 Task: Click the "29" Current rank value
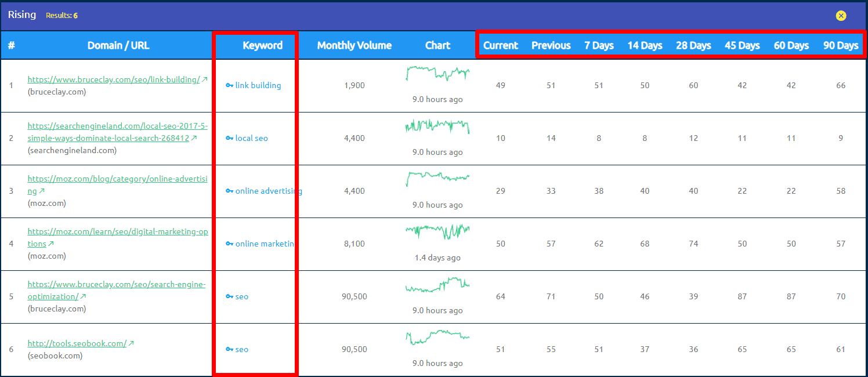tap(501, 191)
